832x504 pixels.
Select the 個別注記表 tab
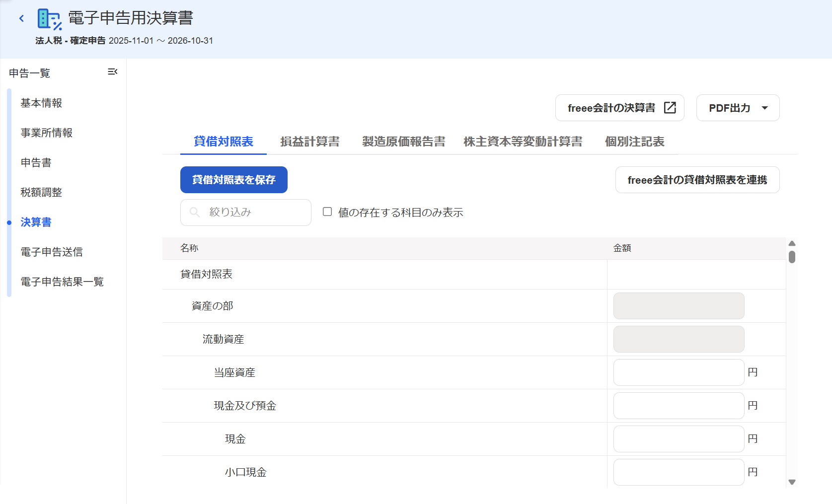tap(635, 142)
